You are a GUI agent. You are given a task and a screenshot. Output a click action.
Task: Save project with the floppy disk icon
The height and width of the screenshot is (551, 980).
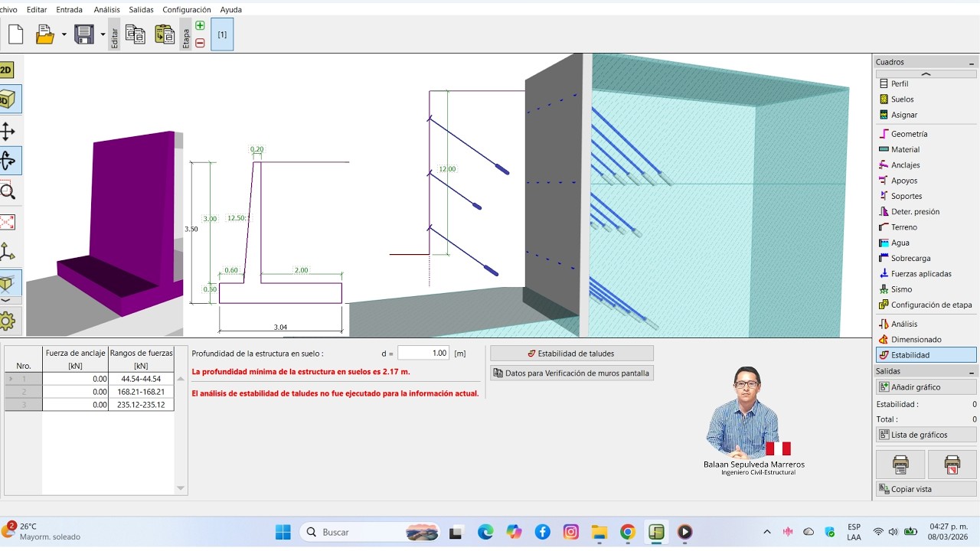pyautogui.click(x=84, y=34)
